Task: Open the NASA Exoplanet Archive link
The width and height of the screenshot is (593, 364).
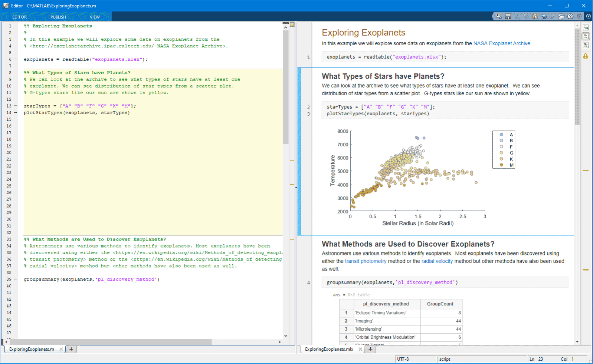Action: pos(502,43)
